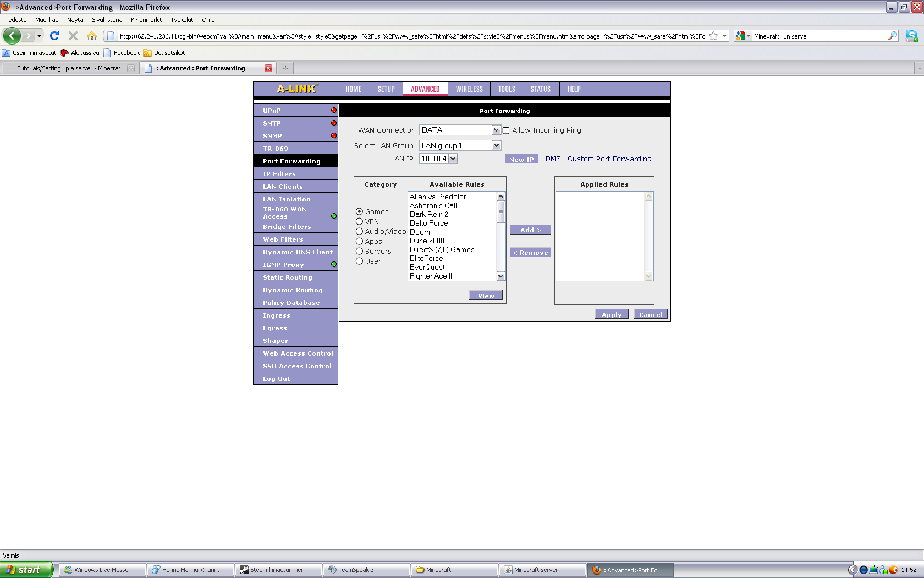Expand hidden system tray icons arrow
This screenshot has height=578, width=924.
pos(853,570)
